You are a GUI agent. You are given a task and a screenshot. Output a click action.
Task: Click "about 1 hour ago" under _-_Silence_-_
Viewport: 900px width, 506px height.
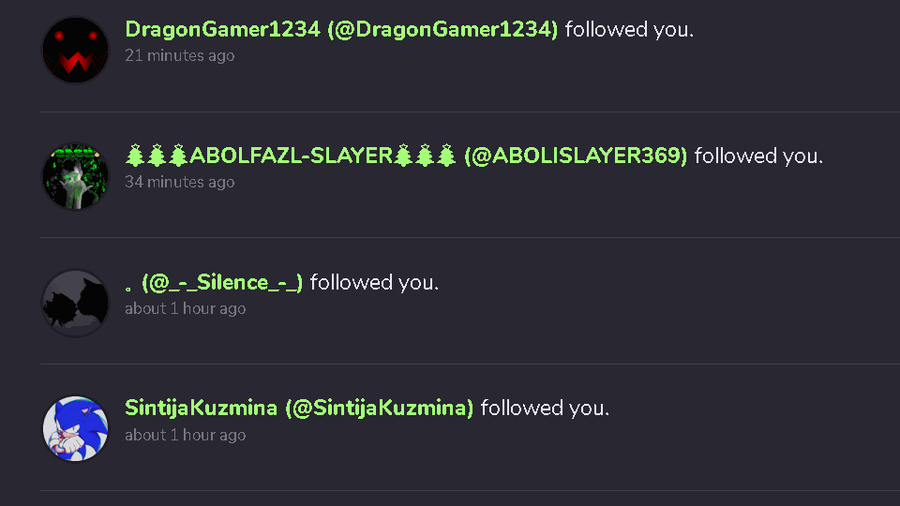click(x=185, y=309)
